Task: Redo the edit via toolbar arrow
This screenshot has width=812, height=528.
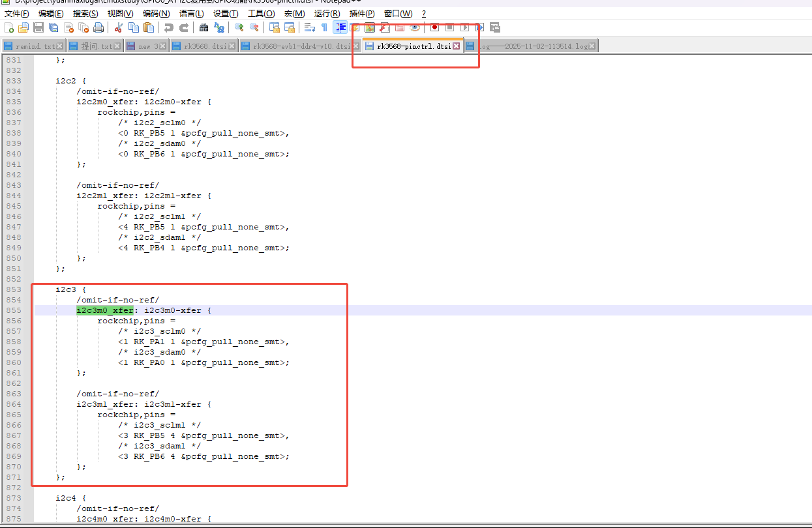Action: [x=184, y=27]
